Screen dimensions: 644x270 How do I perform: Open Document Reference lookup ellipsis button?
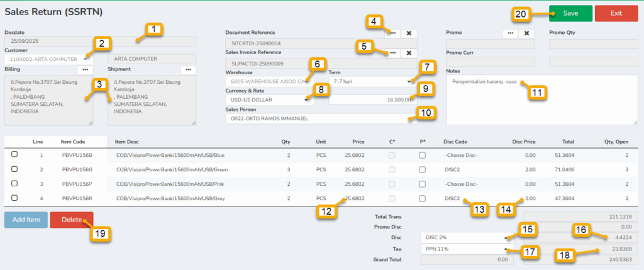[x=392, y=33]
